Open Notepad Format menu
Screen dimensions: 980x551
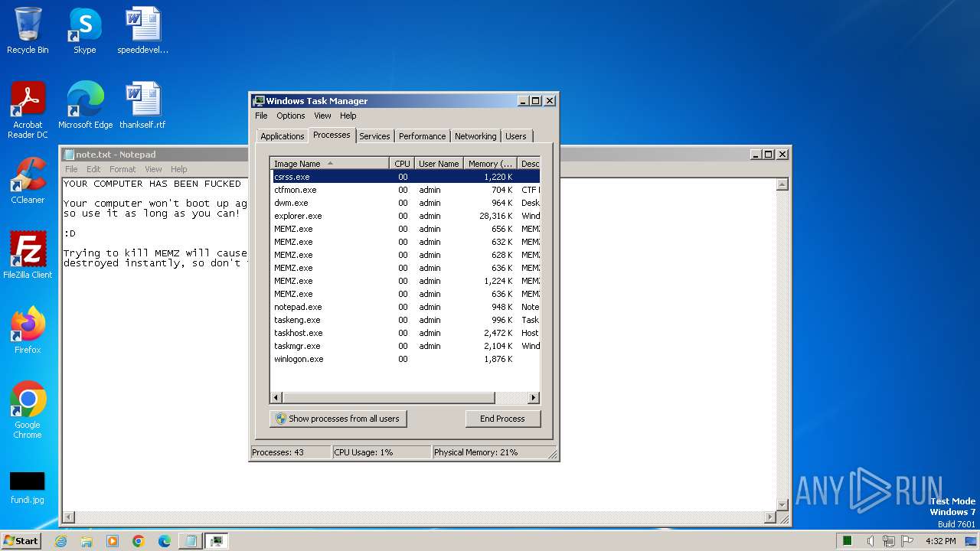[x=122, y=169]
